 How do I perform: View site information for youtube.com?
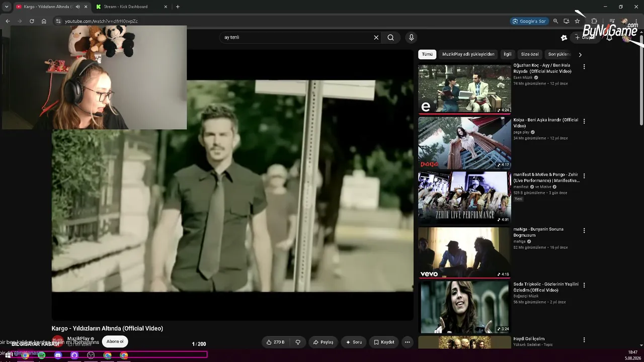pos(58,21)
